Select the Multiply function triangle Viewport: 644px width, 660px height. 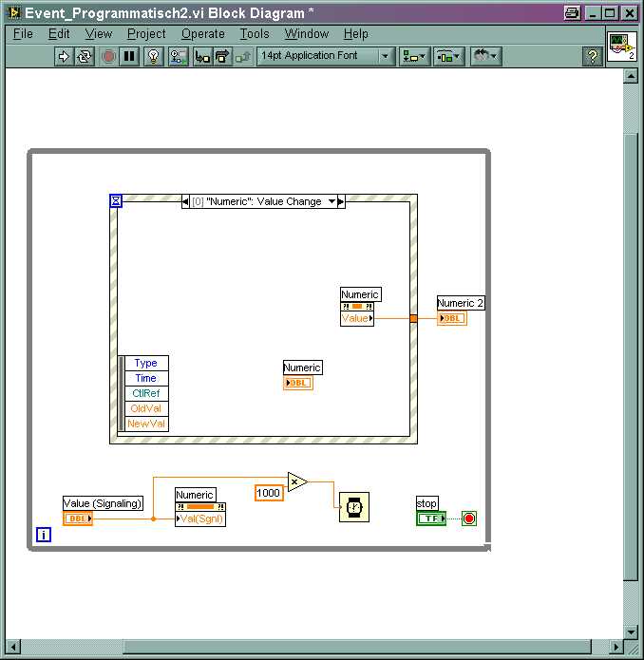coord(297,482)
